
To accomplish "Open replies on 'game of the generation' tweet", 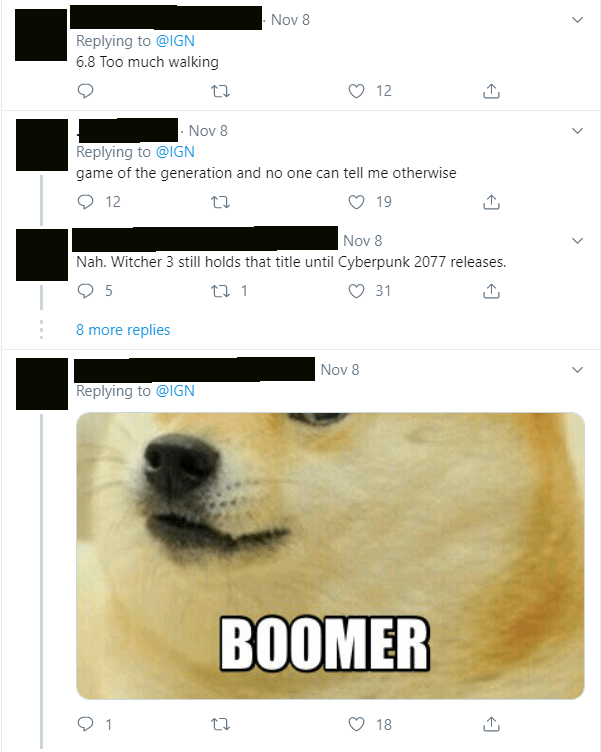I will [85, 202].
